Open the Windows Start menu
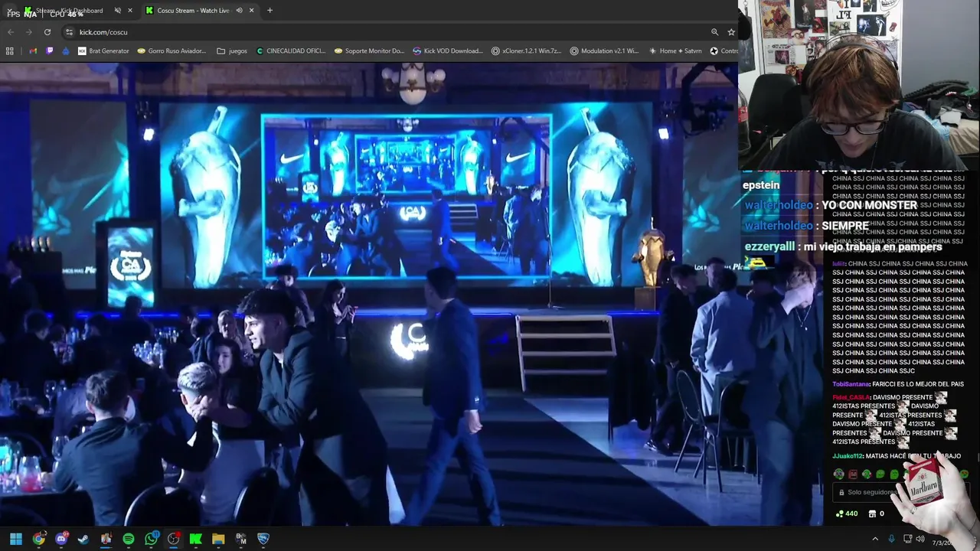 (x=16, y=539)
